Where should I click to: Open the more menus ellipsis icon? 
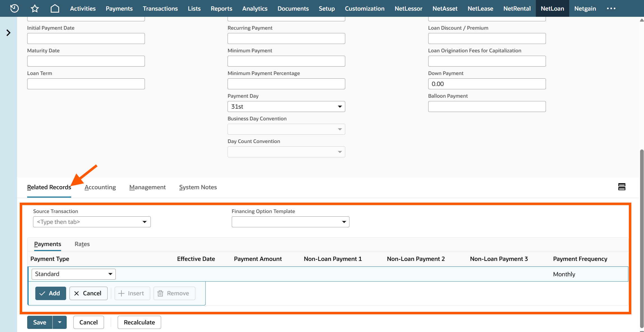[x=611, y=8]
